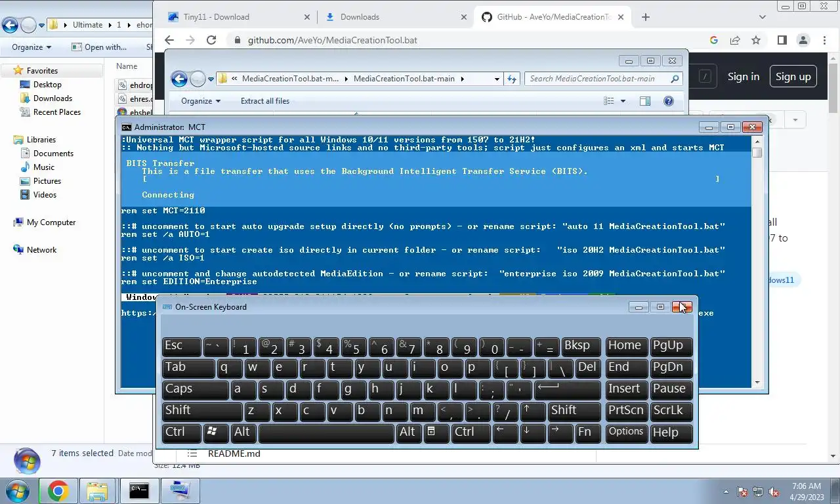Bookmark this page with the star icon
The width and height of the screenshot is (840, 504).
pos(756,40)
